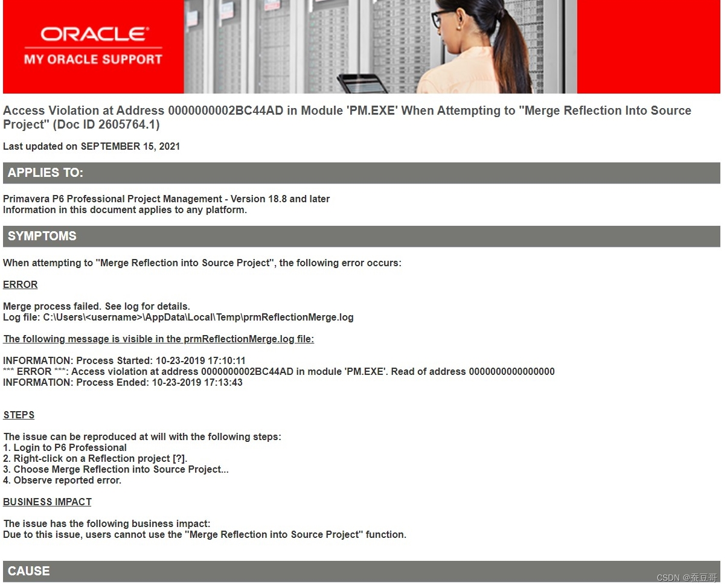
Task: Click the CAUSE section header
Action: (362, 571)
